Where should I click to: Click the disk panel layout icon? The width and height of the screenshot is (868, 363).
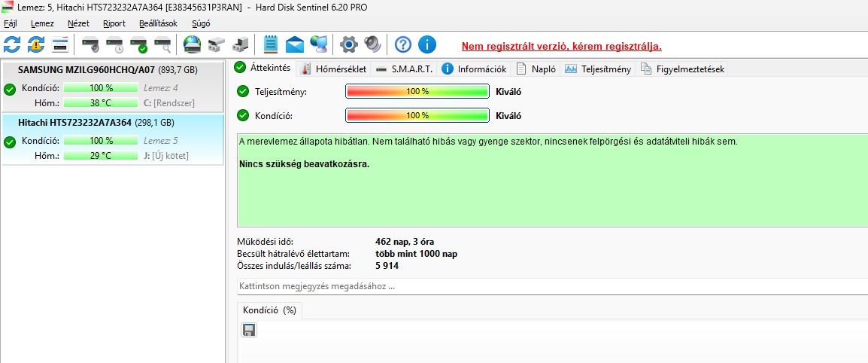(59, 44)
